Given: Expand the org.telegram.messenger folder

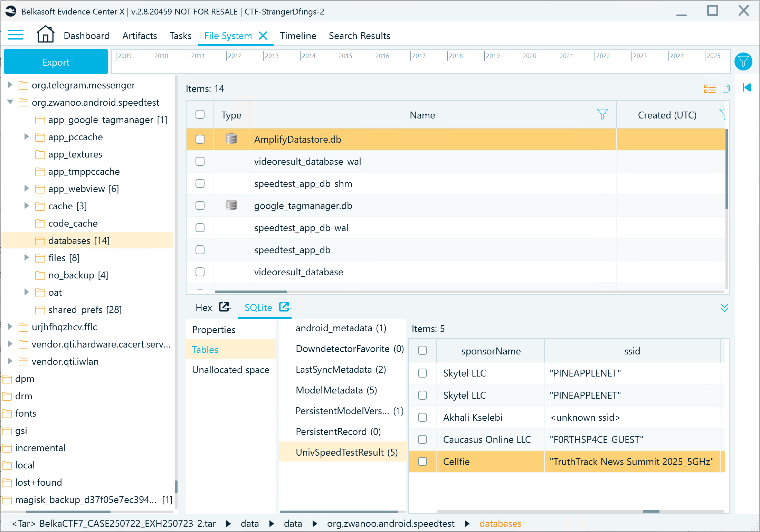Looking at the screenshot, I should pyautogui.click(x=10, y=85).
